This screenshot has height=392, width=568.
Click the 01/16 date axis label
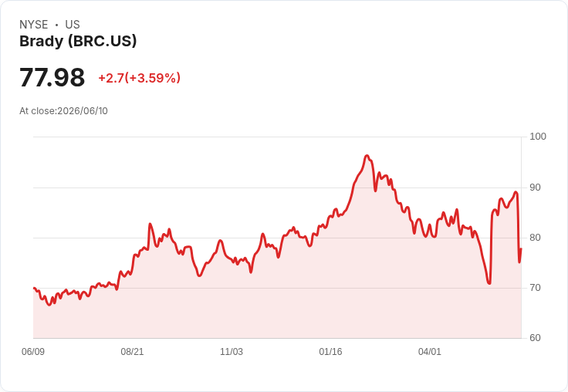(330, 351)
